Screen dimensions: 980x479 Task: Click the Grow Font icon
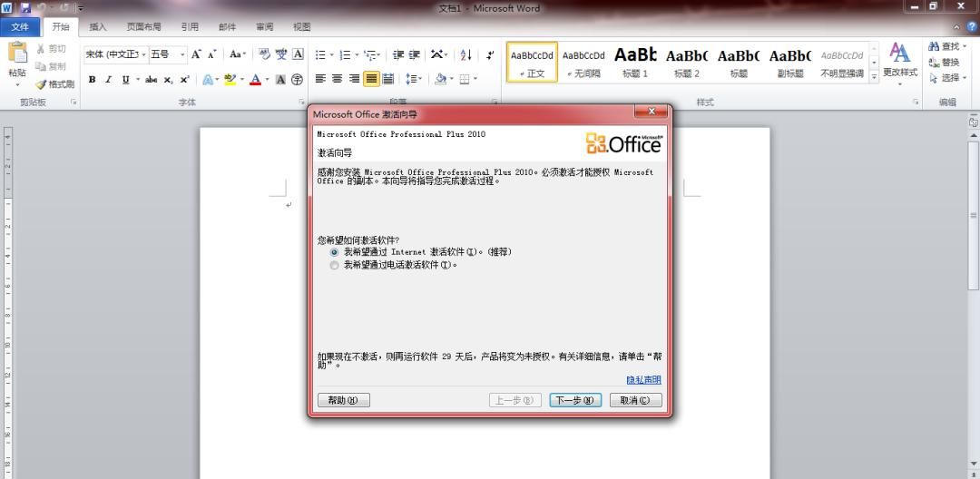pos(196,54)
